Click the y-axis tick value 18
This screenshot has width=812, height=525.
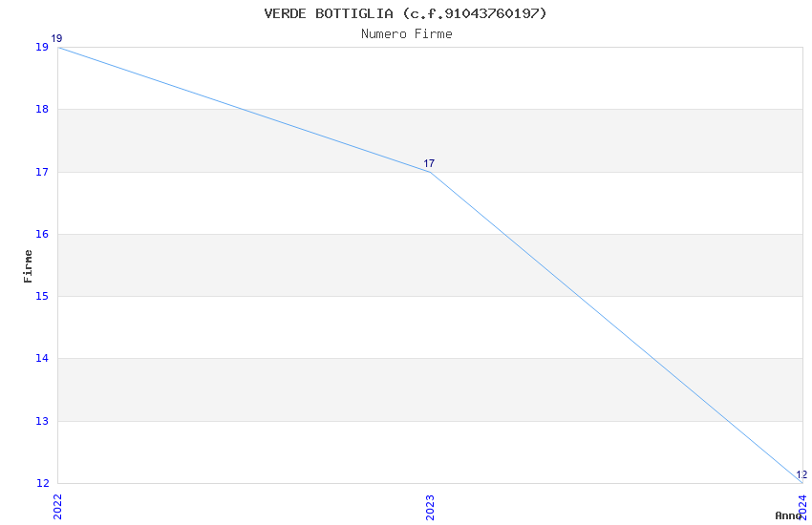42,110
